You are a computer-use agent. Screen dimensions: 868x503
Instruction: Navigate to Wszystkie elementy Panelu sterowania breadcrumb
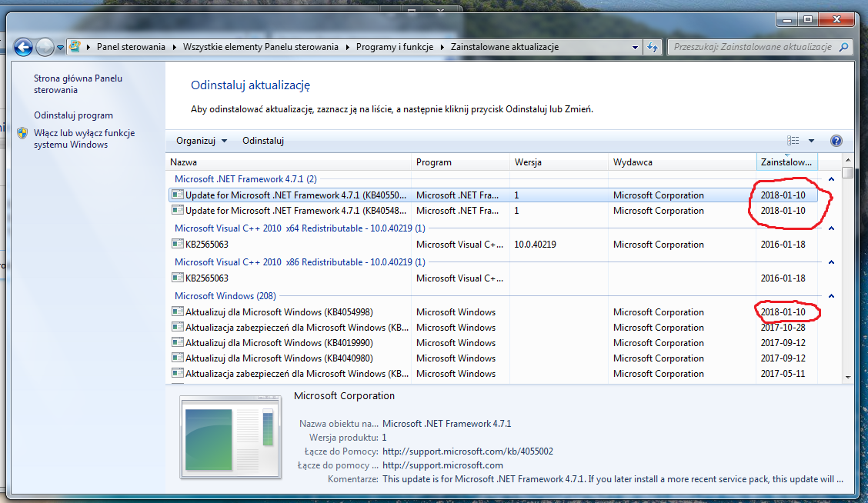(261, 47)
